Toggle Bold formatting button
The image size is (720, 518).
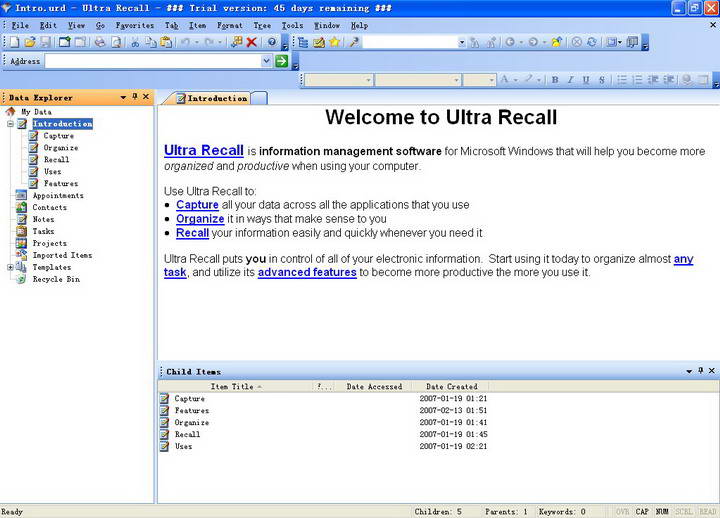[555, 80]
